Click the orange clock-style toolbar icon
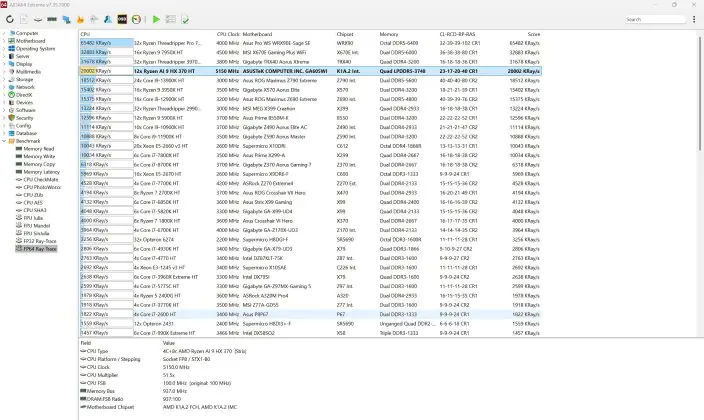Viewport: 704px width, 420px height. 136,19
